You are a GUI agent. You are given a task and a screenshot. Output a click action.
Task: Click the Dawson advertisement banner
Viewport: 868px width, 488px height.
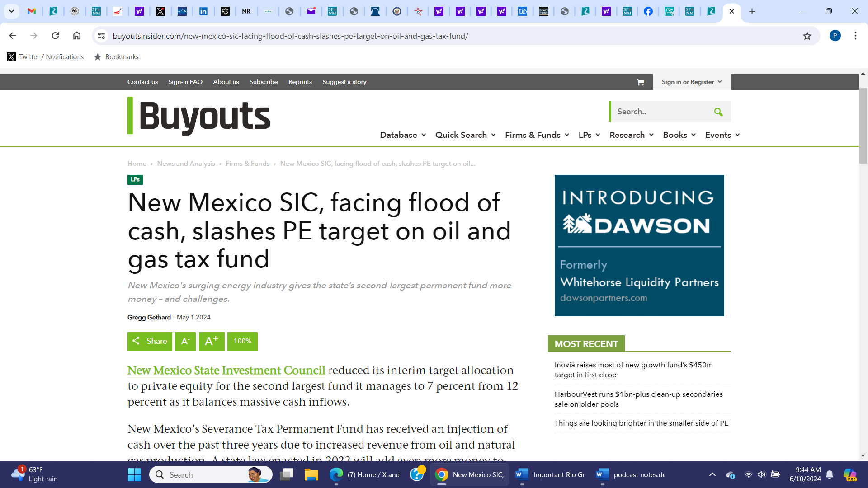(x=639, y=245)
